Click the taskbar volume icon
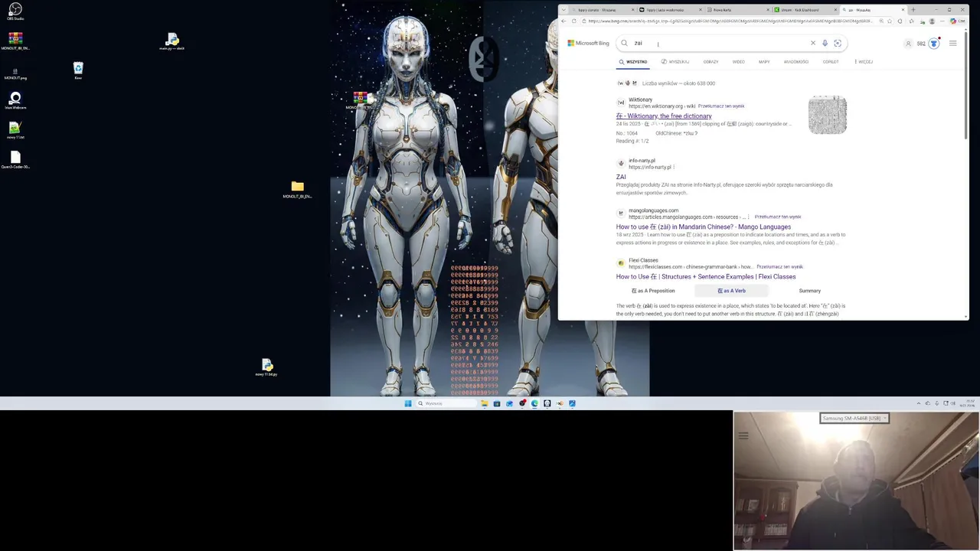 click(x=952, y=403)
